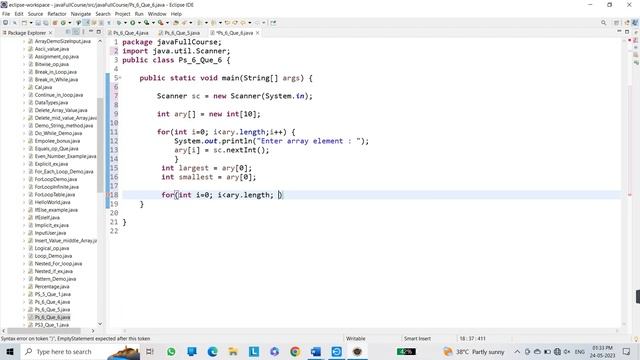Click the Debug bug icon in the toolbar
The width and height of the screenshot is (640, 360).
(119, 23)
